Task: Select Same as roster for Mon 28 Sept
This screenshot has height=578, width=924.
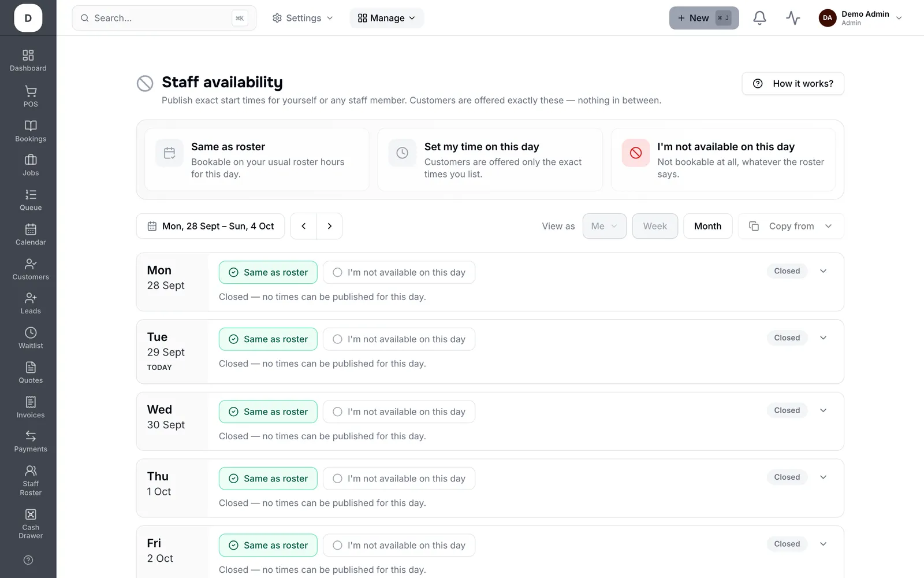Action: point(268,272)
